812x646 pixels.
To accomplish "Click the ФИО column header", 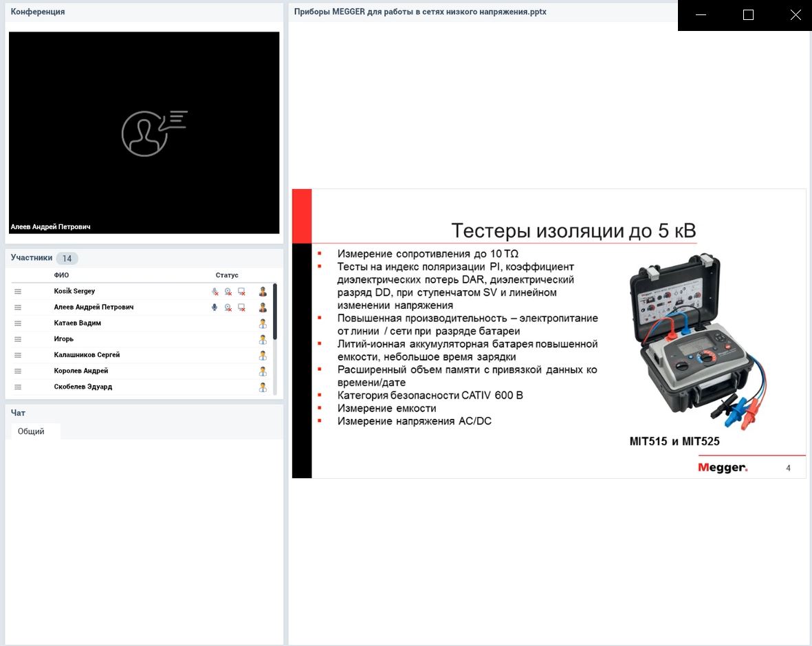I will tap(61, 274).
